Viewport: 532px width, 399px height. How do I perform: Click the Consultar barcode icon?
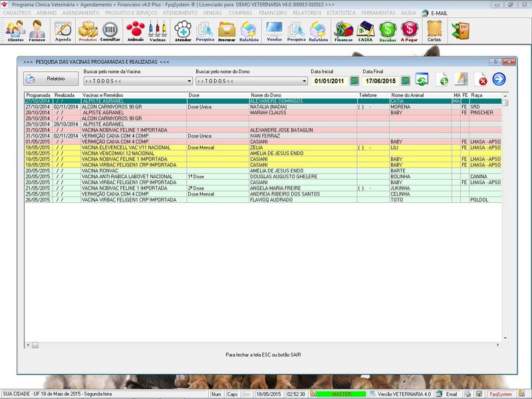110,31
